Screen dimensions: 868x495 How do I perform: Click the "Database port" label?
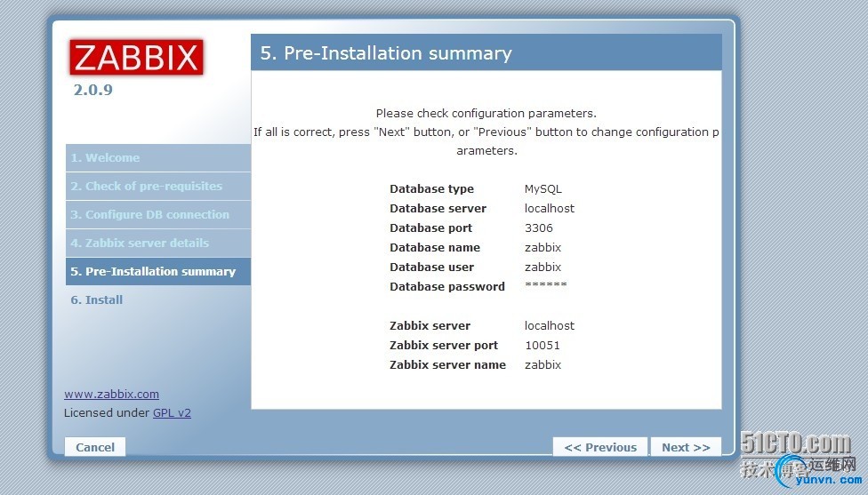[x=430, y=228]
